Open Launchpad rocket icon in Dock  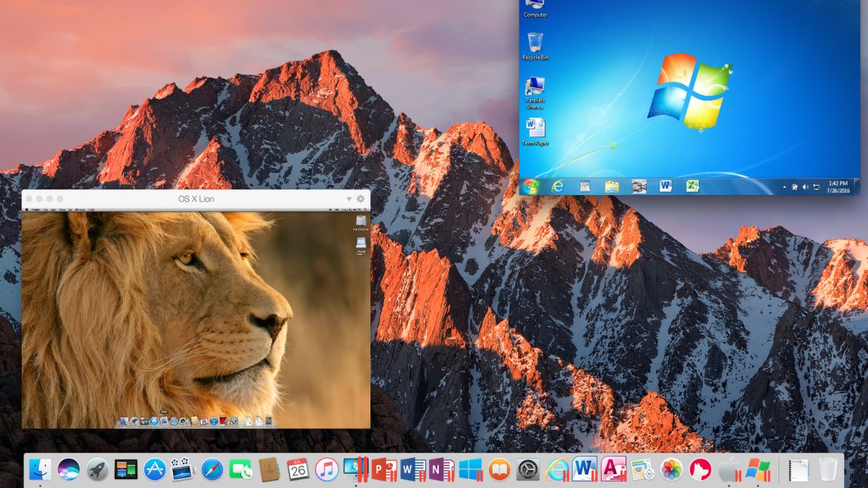[97, 469]
